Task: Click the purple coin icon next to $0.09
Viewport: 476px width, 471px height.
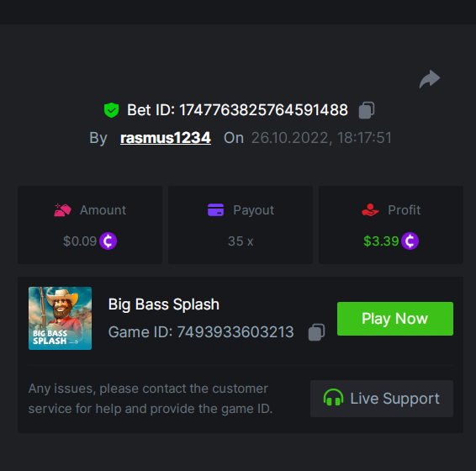Action: coord(108,241)
